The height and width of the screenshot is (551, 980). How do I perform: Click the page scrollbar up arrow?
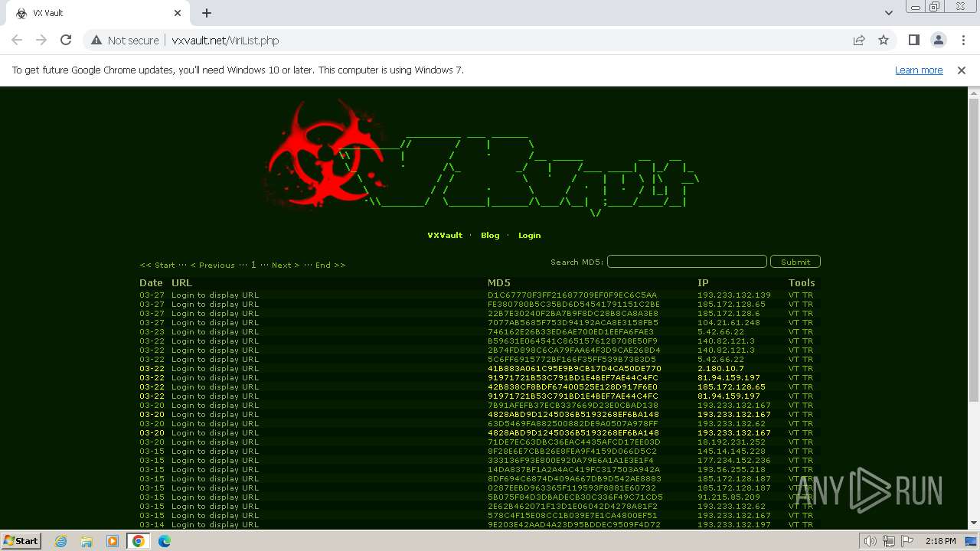tap(973, 93)
